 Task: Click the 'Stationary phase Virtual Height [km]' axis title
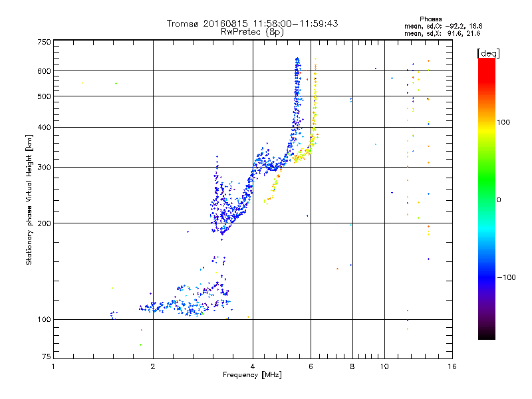(29, 199)
